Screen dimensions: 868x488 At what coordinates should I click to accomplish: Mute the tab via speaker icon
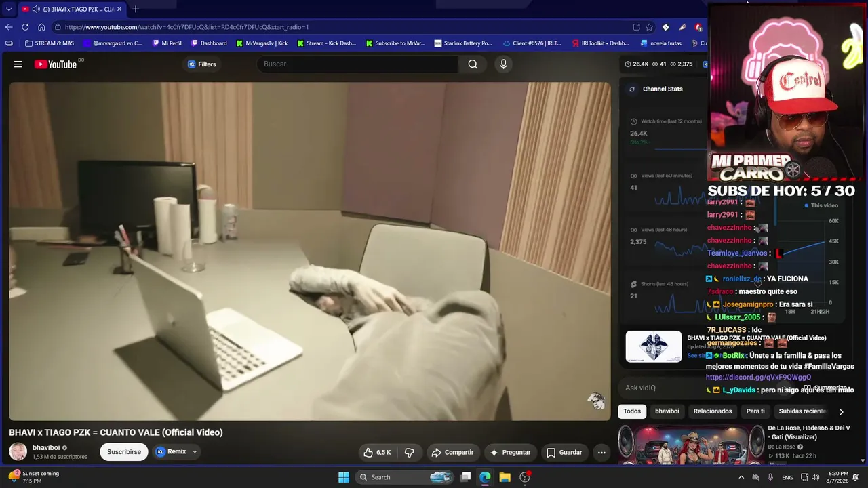pyautogui.click(x=36, y=9)
